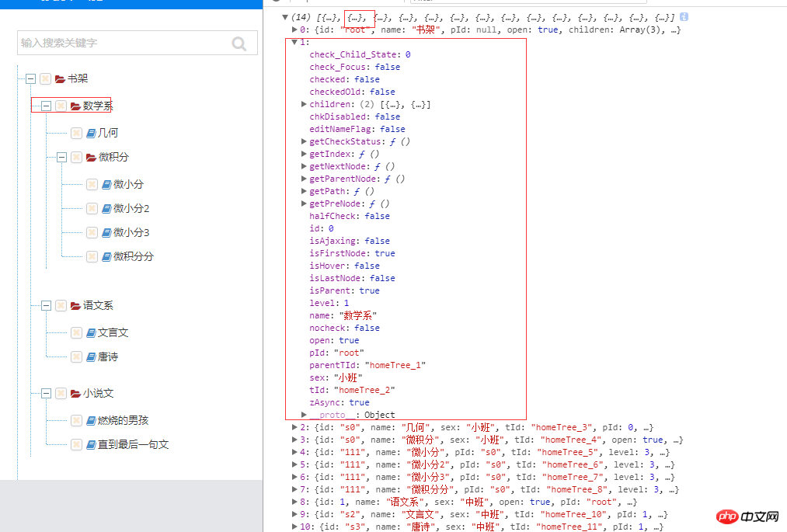This screenshot has height=532, width=787.
Task: Expand the getCheckStatus function property
Action: (x=305, y=141)
